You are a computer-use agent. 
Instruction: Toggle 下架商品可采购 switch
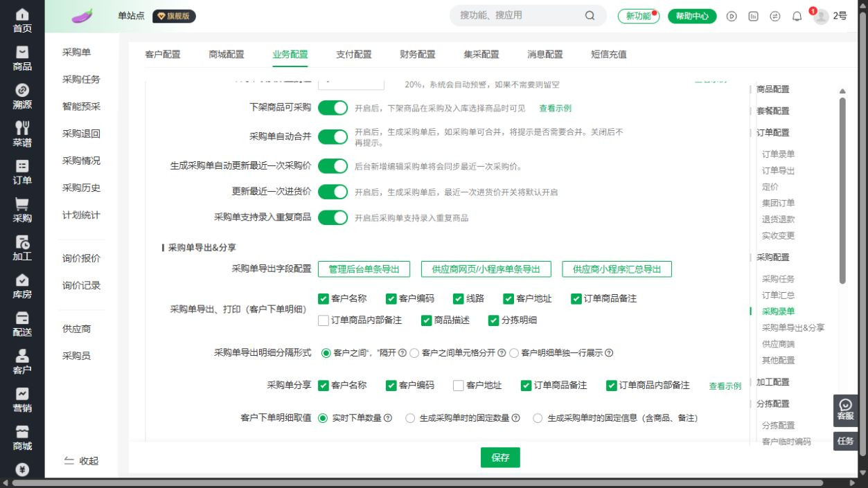tap(333, 108)
